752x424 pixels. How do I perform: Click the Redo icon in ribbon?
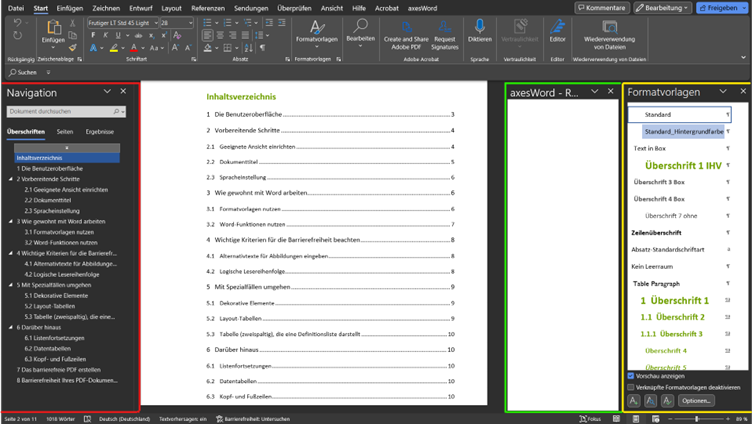pos(18,35)
